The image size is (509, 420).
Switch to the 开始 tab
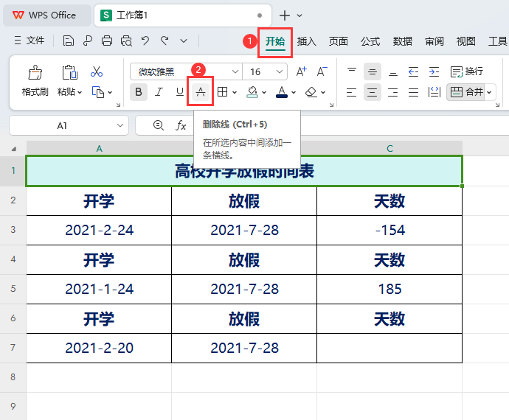point(275,41)
